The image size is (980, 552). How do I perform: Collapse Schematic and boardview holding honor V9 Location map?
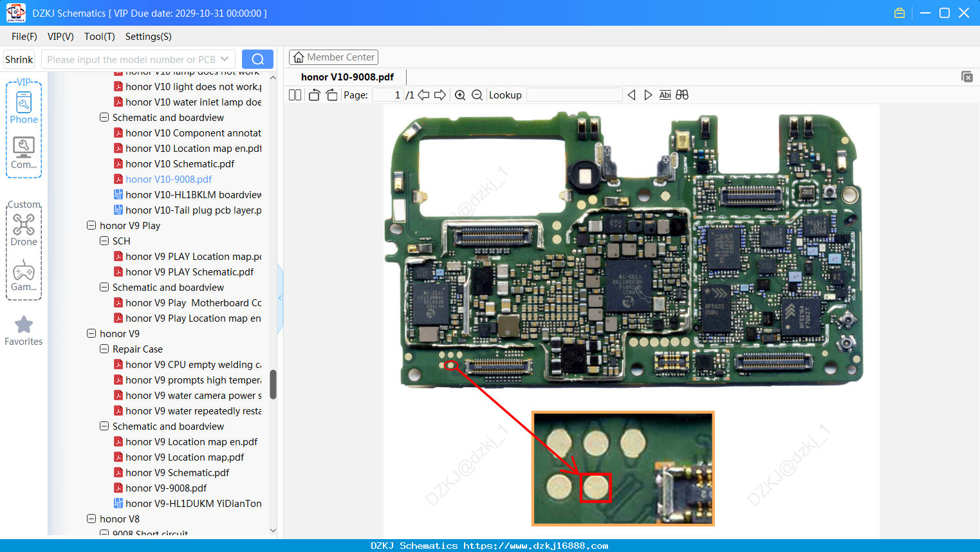tap(104, 427)
